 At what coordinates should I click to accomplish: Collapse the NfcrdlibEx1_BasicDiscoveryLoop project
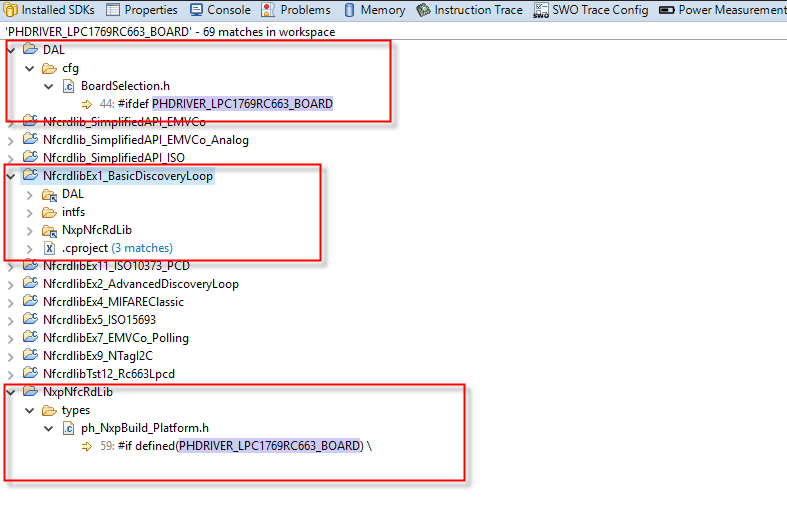(11, 176)
